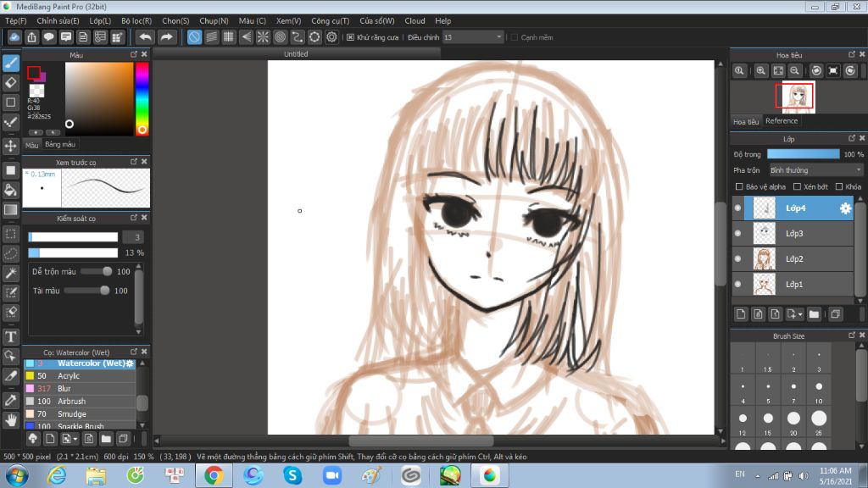The width and height of the screenshot is (868, 488).
Task: Hide the Lớp3 layer
Action: [738, 234]
